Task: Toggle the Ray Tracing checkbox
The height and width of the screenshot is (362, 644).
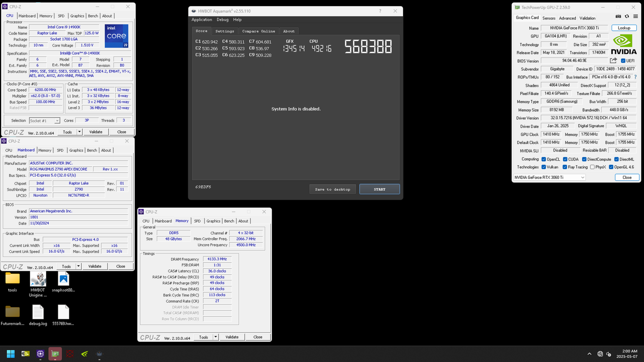Action: pyautogui.click(x=565, y=167)
